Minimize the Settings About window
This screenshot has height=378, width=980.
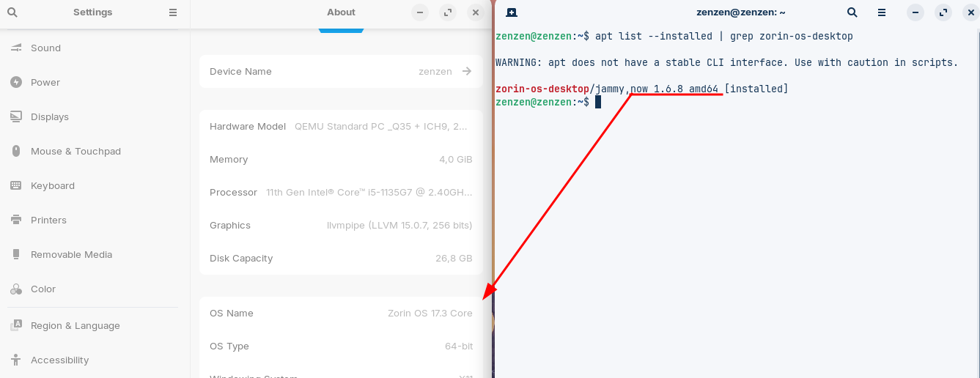pyautogui.click(x=419, y=12)
